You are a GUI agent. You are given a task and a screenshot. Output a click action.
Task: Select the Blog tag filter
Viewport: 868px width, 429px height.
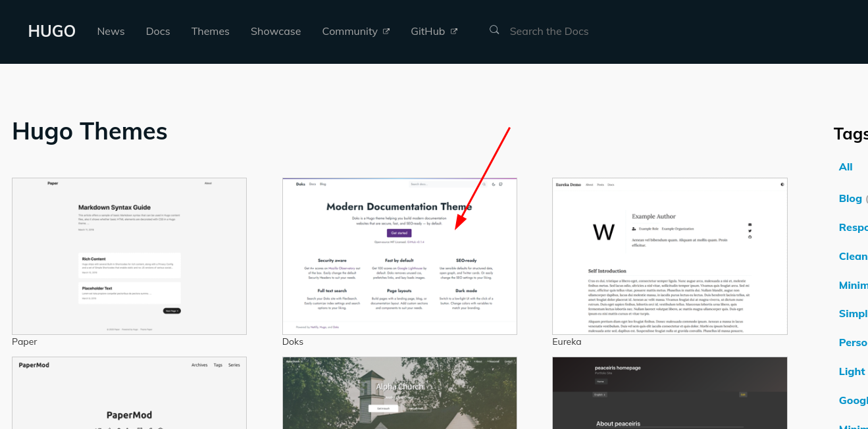[x=850, y=199]
